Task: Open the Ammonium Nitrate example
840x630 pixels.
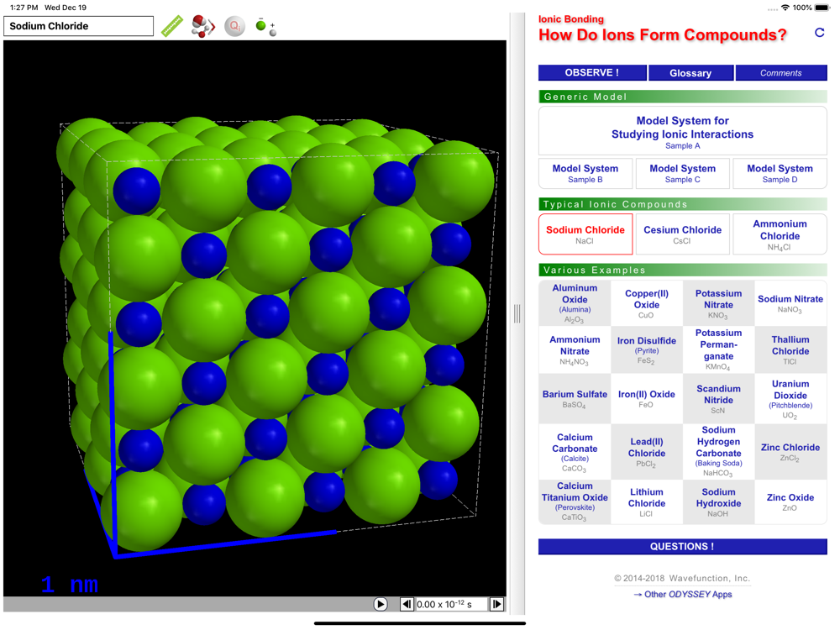Action: (x=575, y=349)
